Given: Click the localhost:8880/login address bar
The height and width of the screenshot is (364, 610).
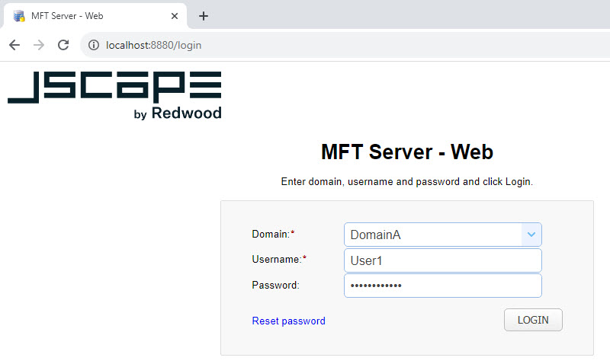Looking at the screenshot, I should pos(346,45).
